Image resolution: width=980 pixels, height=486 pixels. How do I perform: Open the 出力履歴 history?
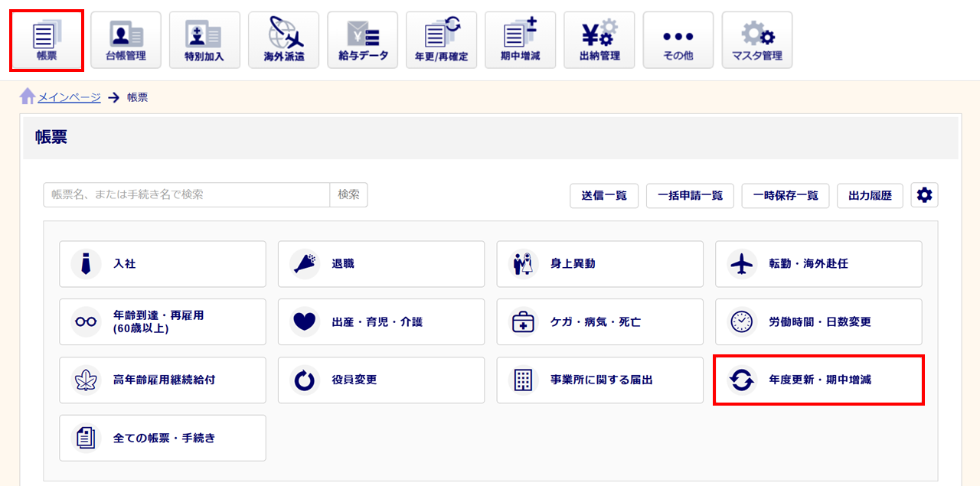coord(870,195)
